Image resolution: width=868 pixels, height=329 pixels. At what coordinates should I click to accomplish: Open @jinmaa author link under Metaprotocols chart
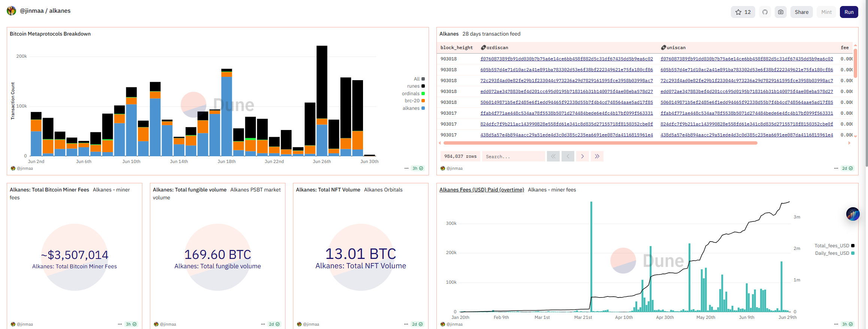point(25,168)
